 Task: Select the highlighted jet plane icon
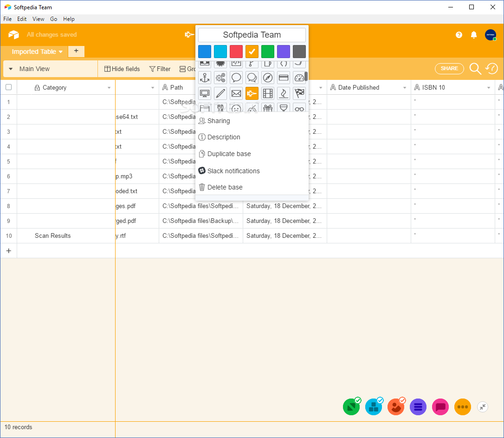(x=252, y=93)
